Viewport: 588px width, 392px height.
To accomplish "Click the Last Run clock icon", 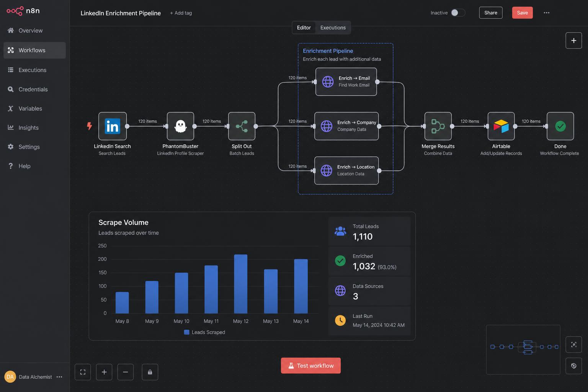I will tap(340, 320).
